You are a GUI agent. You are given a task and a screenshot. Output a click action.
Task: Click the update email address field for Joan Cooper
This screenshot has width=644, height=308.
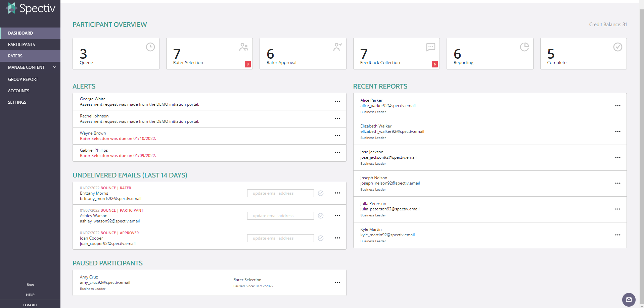click(x=280, y=238)
